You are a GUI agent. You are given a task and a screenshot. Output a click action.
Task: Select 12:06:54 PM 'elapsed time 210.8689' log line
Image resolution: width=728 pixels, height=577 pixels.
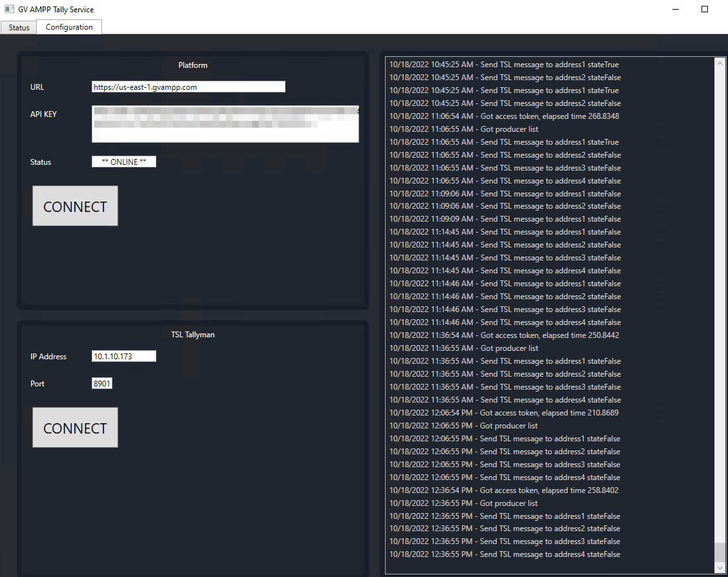pyautogui.click(x=504, y=412)
